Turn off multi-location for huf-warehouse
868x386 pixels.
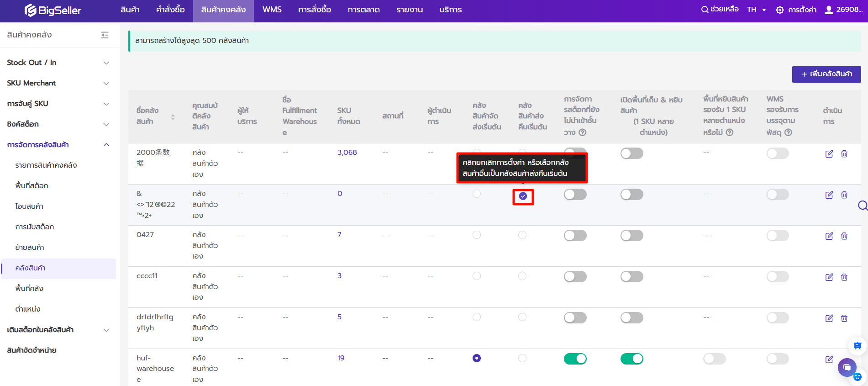click(632, 359)
